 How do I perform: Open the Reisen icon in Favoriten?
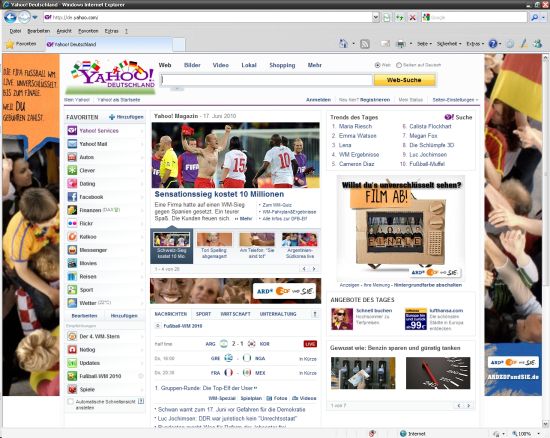72,276
